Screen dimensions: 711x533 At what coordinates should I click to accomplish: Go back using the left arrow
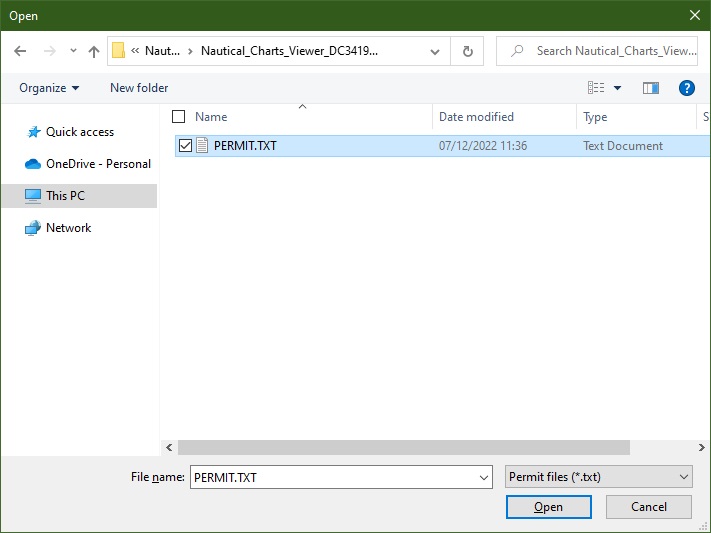pos(20,51)
